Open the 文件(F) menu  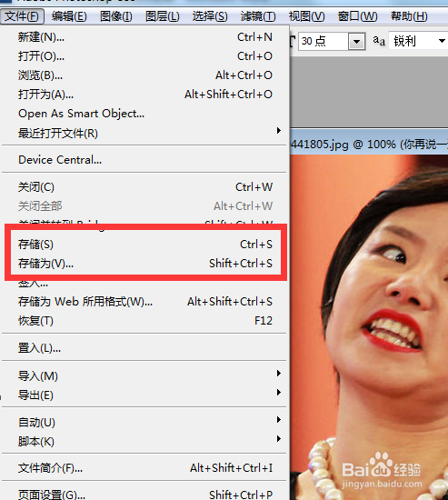click(x=22, y=16)
